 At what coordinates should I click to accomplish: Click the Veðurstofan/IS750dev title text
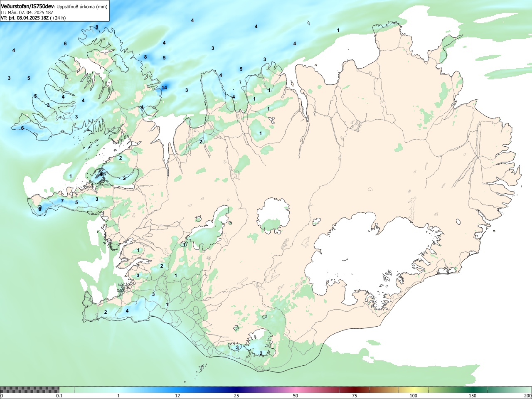coord(27,6)
